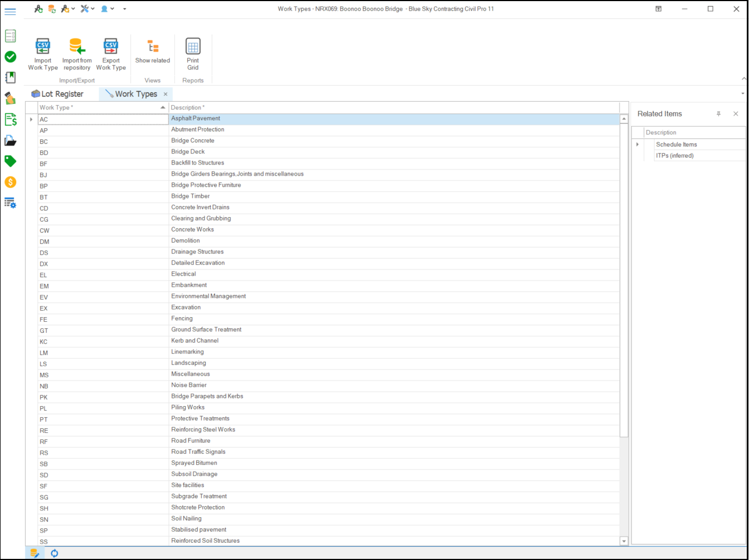
Task: Click Import from repository database icon
Action: point(77,47)
